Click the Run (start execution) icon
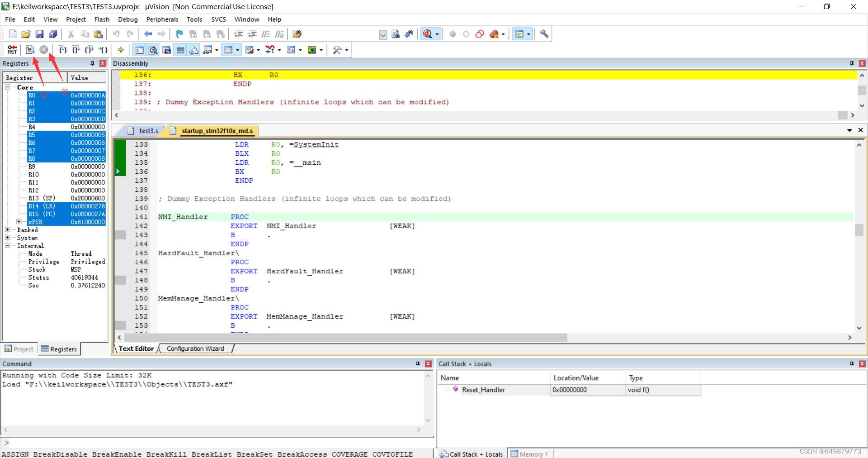The image size is (868, 458). coord(30,50)
